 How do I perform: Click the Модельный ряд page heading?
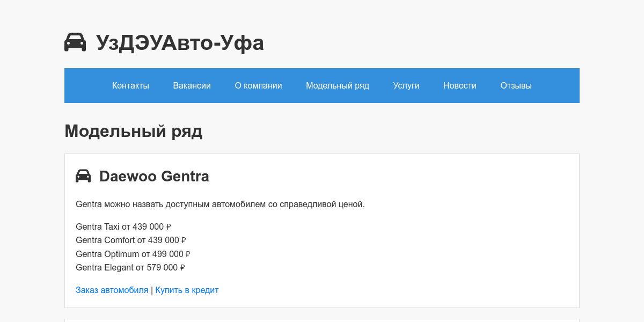click(x=134, y=131)
